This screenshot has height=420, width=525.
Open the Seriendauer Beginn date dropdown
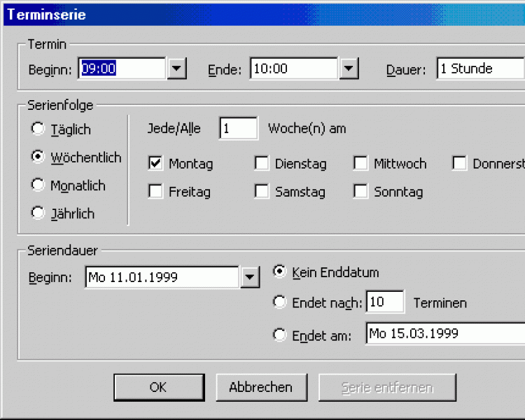[249, 277]
